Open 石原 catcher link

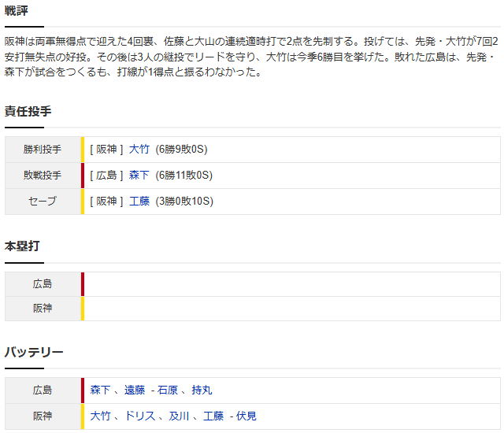pyautogui.click(x=168, y=390)
